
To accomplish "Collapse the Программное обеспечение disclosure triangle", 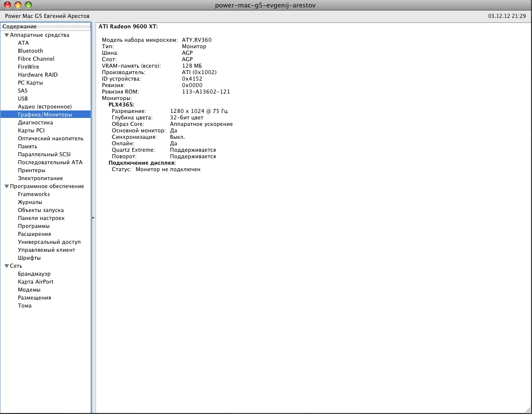I will (6, 187).
